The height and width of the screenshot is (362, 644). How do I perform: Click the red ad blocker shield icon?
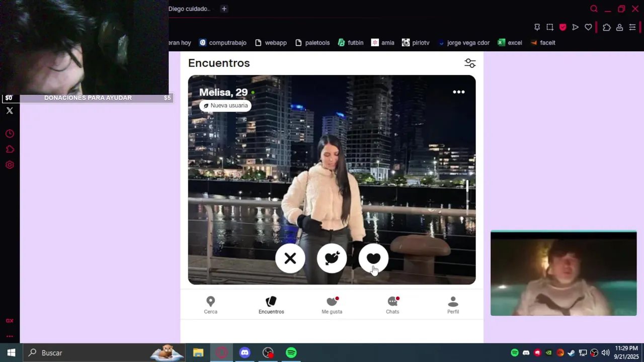(562, 27)
